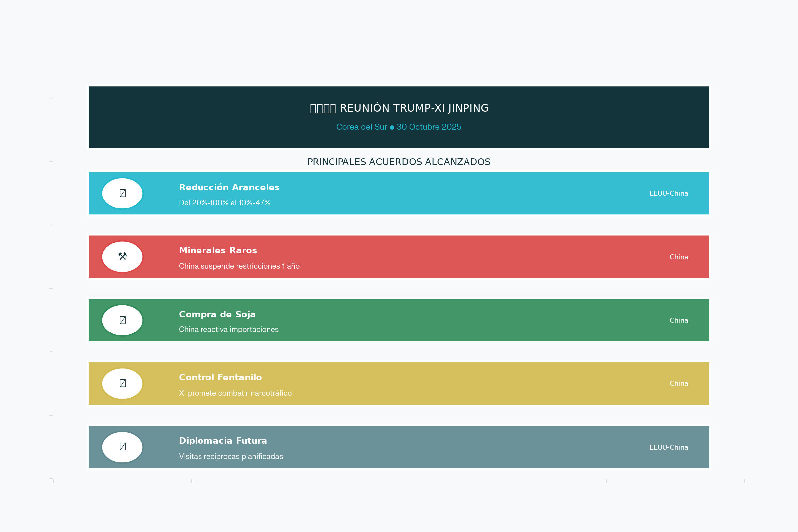Click the Compra de Soja circle icon
Image resolution: width=798 pixels, height=532 pixels.
click(122, 320)
